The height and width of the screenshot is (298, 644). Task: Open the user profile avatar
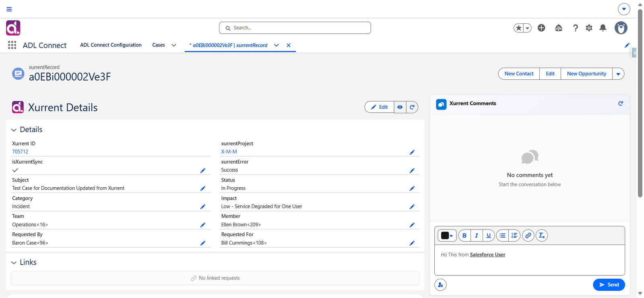tap(621, 28)
